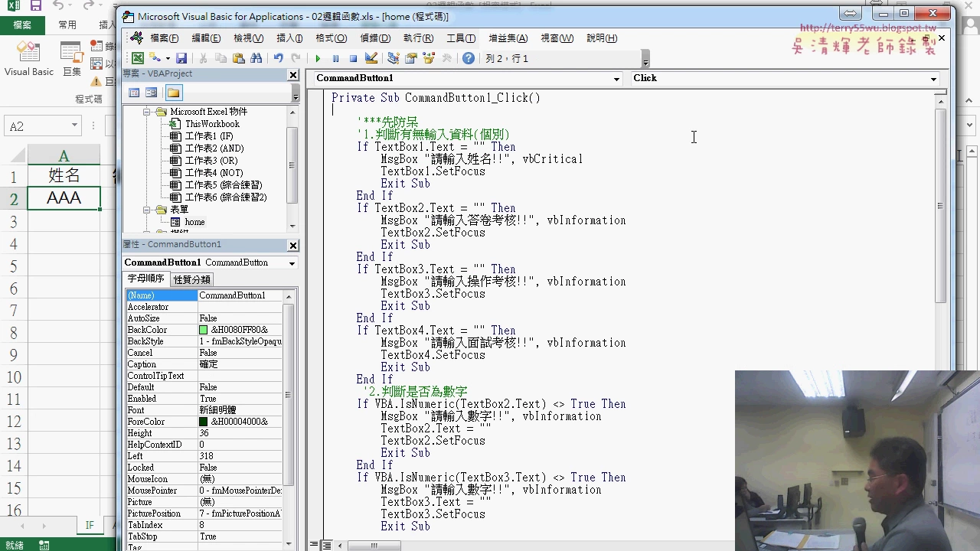Click the Caption property value 確定
The height and width of the screenshot is (551, 980).
240,364
